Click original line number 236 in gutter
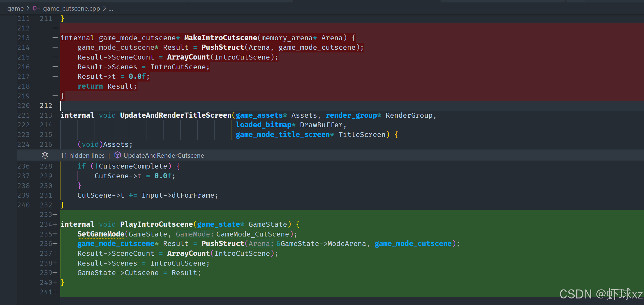 click(x=23, y=166)
